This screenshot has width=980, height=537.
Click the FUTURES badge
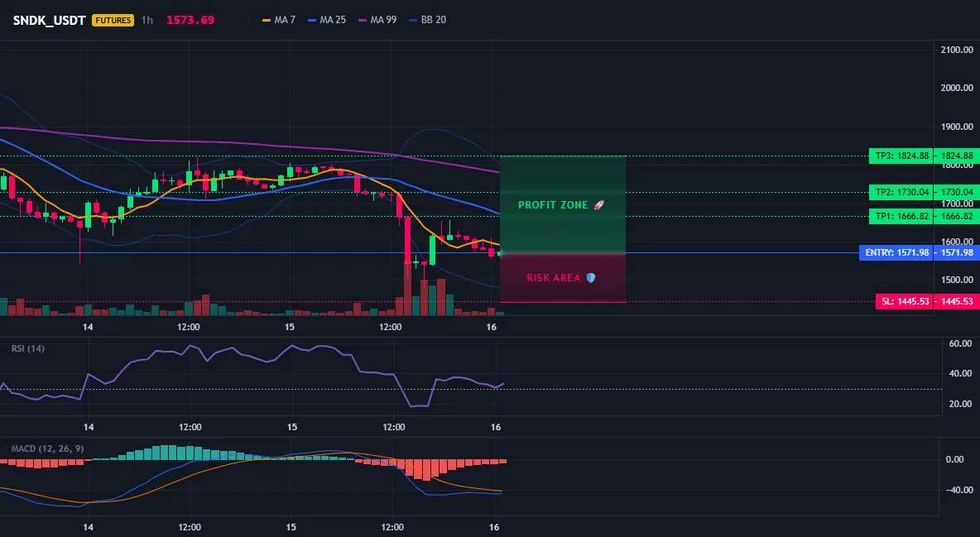click(113, 20)
